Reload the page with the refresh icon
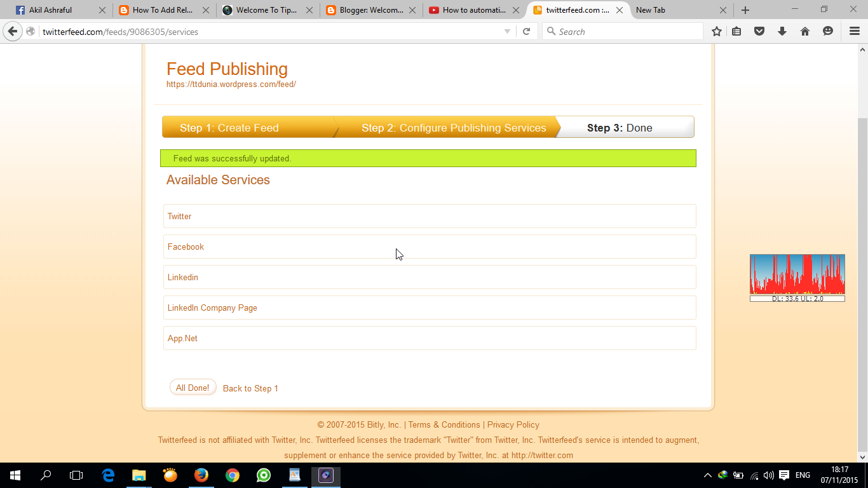 pos(526,31)
